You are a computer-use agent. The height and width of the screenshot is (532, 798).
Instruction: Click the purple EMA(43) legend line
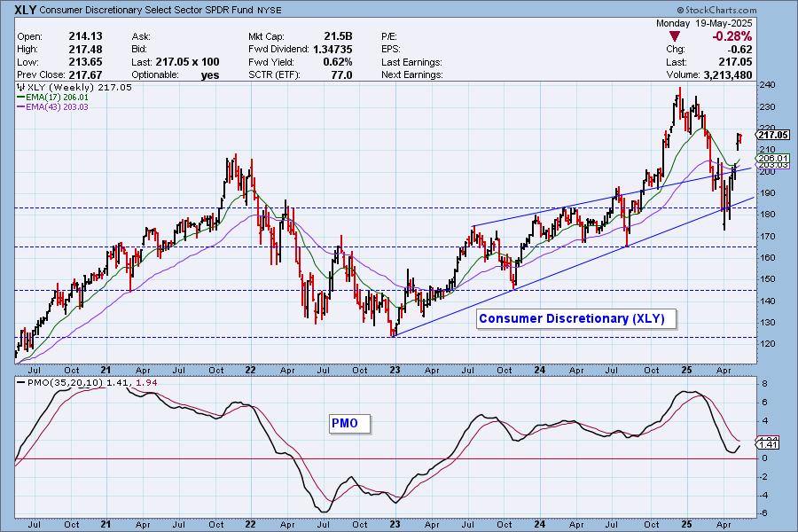[21, 107]
